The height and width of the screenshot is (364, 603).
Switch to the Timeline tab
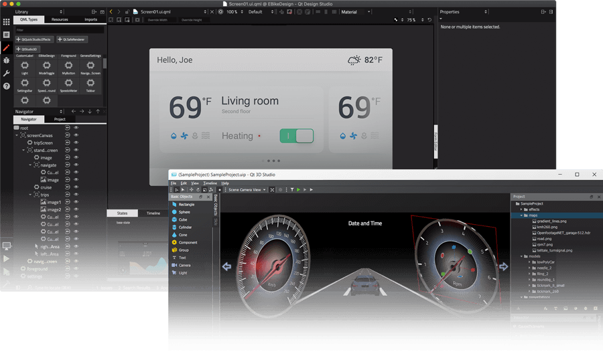click(x=153, y=213)
